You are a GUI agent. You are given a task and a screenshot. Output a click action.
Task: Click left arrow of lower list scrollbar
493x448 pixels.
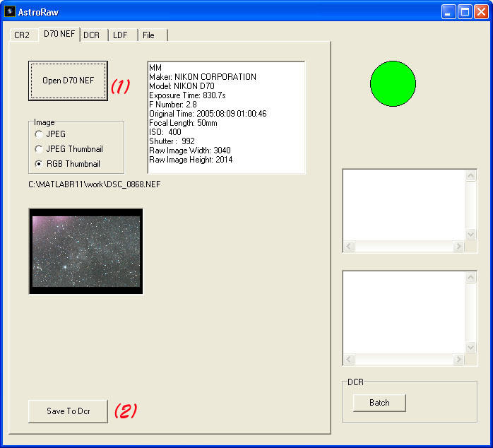[x=349, y=359]
